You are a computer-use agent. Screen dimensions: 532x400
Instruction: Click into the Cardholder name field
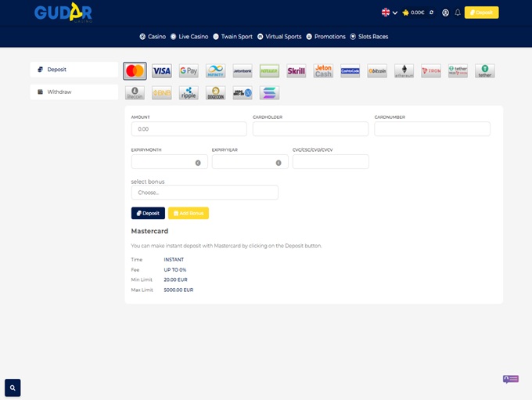(x=310, y=128)
